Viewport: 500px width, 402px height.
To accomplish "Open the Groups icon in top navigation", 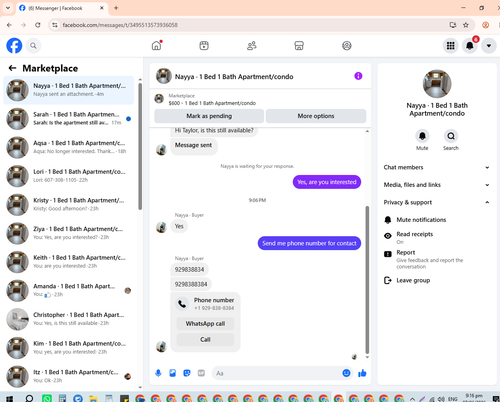I will tap(347, 45).
